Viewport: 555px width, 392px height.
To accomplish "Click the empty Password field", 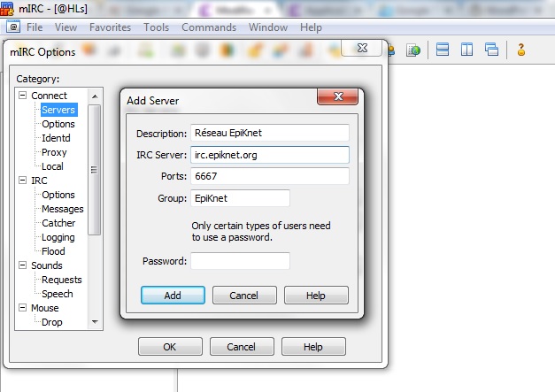I will pyautogui.click(x=240, y=261).
